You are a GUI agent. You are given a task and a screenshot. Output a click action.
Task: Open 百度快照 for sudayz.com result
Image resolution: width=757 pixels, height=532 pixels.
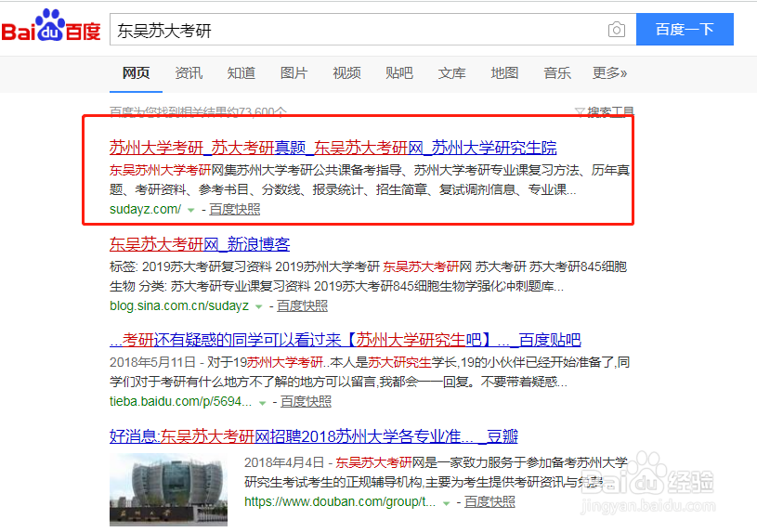(x=235, y=209)
